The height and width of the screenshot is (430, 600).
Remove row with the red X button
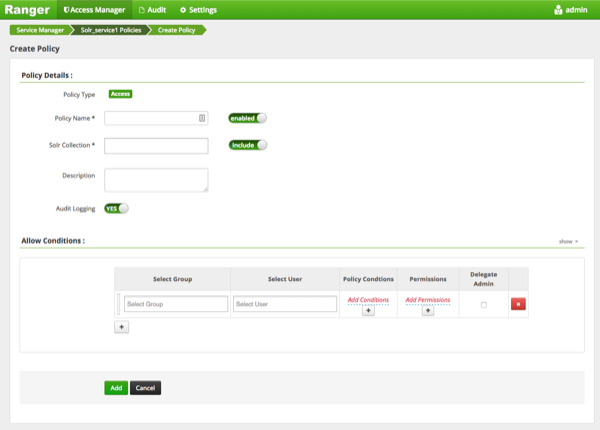pyautogui.click(x=518, y=304)
